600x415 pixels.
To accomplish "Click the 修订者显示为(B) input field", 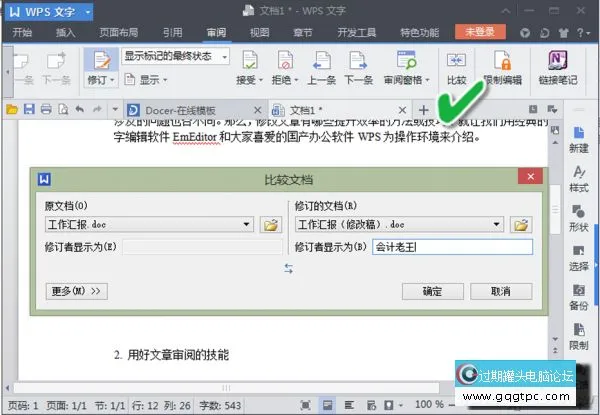I will [x=452, y=247].
